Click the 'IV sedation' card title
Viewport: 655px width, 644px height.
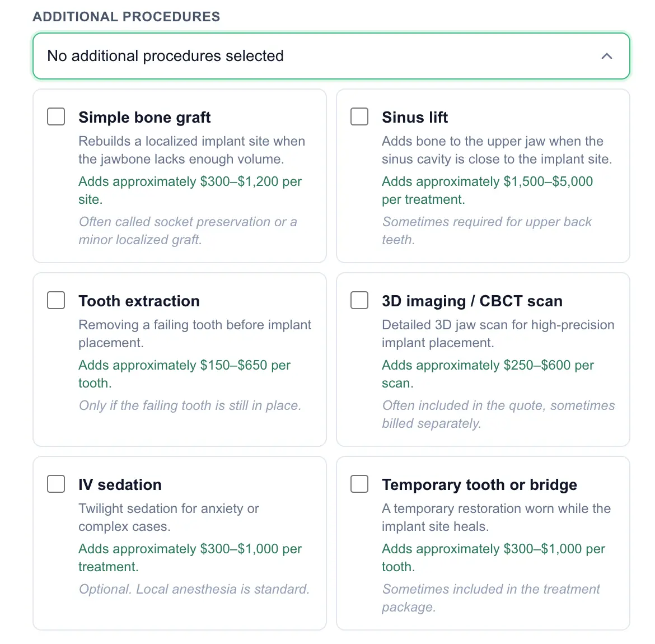120,485
